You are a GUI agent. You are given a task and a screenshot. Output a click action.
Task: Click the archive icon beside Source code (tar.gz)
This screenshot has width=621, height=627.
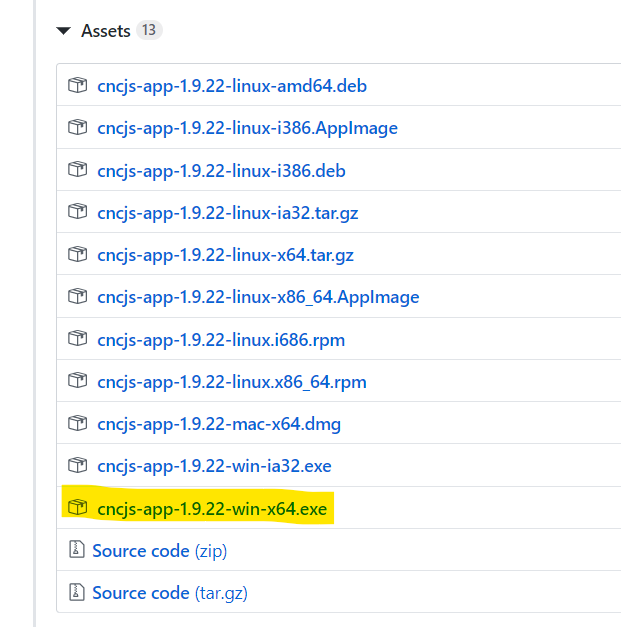[x=77, y=593]
